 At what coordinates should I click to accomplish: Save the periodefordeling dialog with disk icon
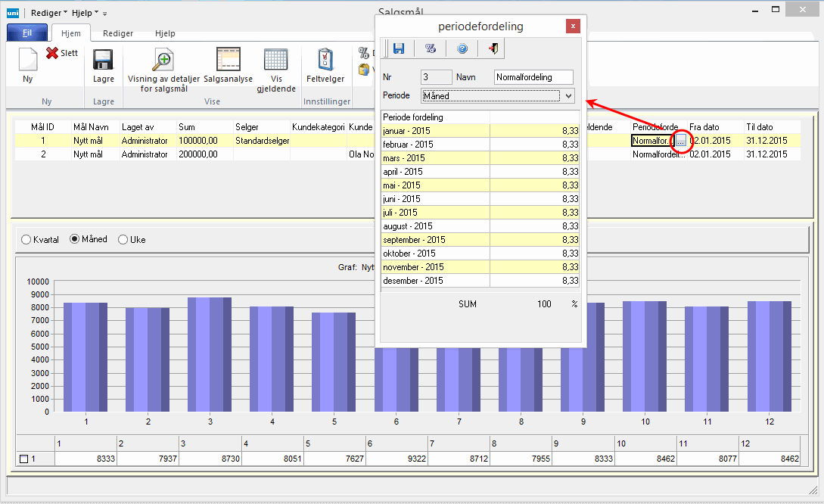(399, 48)
